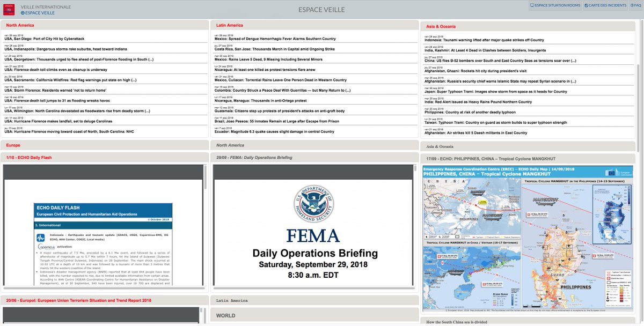644x326 pixels.
Task: Select the Latin America news section header
Action: 314,25
